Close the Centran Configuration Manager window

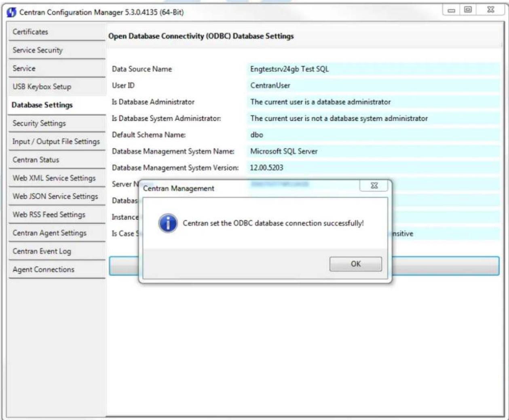490,10
